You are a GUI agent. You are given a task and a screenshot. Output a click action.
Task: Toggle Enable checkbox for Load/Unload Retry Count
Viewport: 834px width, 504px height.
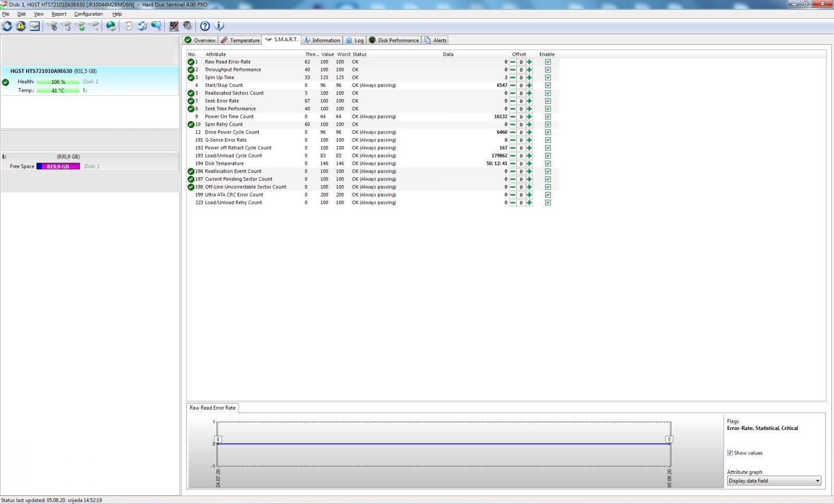click(x=548, y=203)
